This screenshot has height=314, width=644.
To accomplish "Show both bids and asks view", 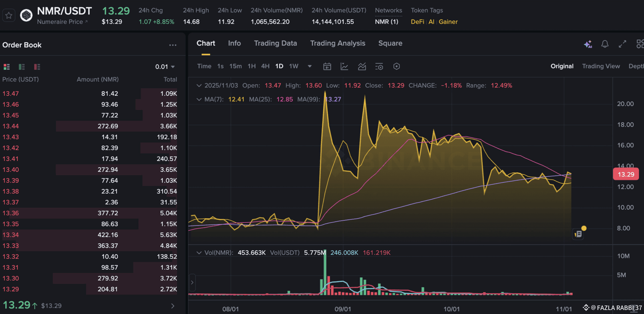I will [x=7, y=67].
